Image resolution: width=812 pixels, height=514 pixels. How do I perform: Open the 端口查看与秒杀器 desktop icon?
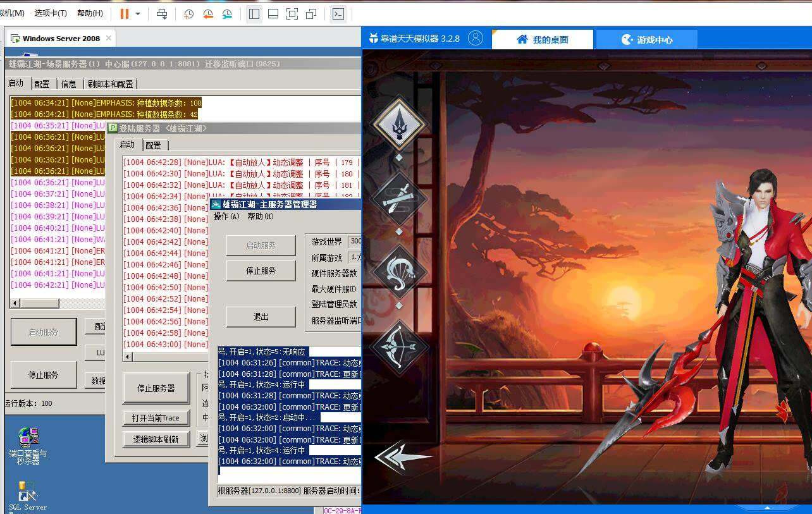[x=27, y=446]
